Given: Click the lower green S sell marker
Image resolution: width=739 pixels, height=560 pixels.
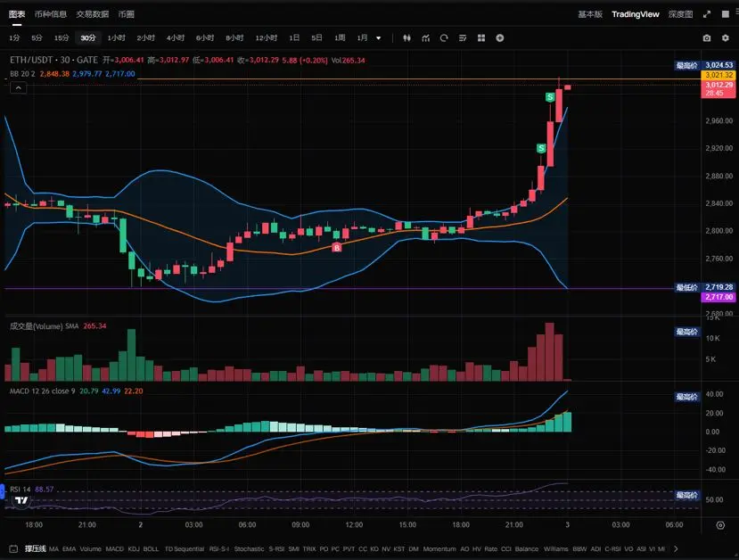Looking at the screenshot, I should point(541,149).
